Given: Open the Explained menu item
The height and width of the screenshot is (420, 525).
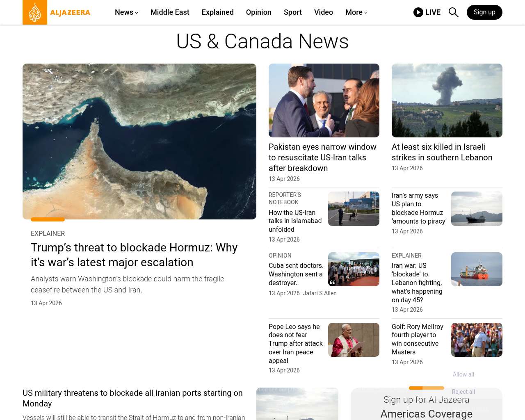Looking at the screenshot, I should [x=217, y=12].
